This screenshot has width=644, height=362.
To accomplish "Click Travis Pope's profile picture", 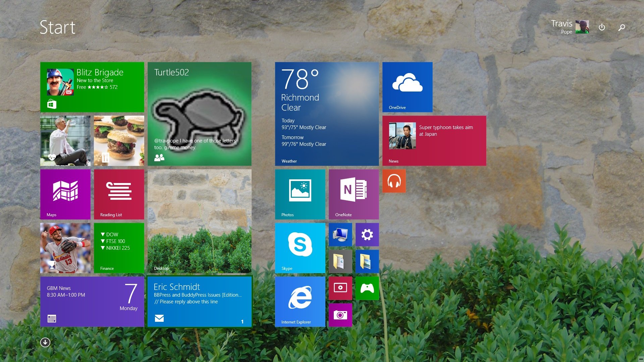I will [x=582, y=27].
